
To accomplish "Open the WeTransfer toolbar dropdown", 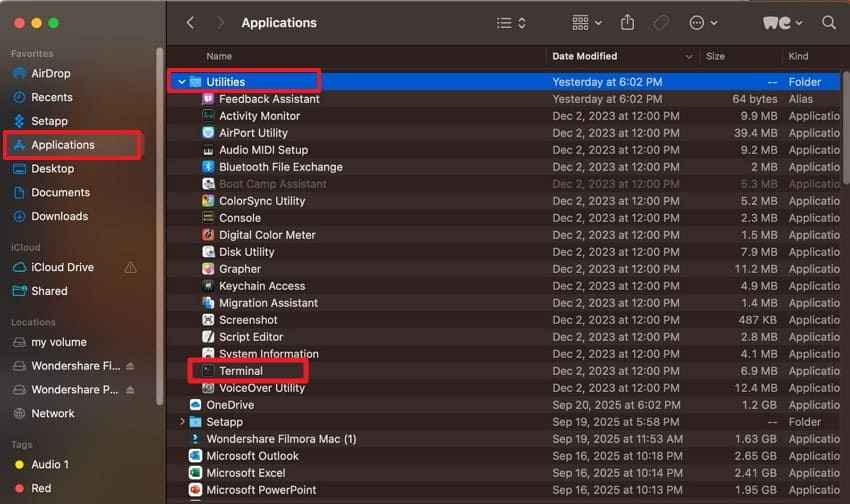I will tap(782, 23).
